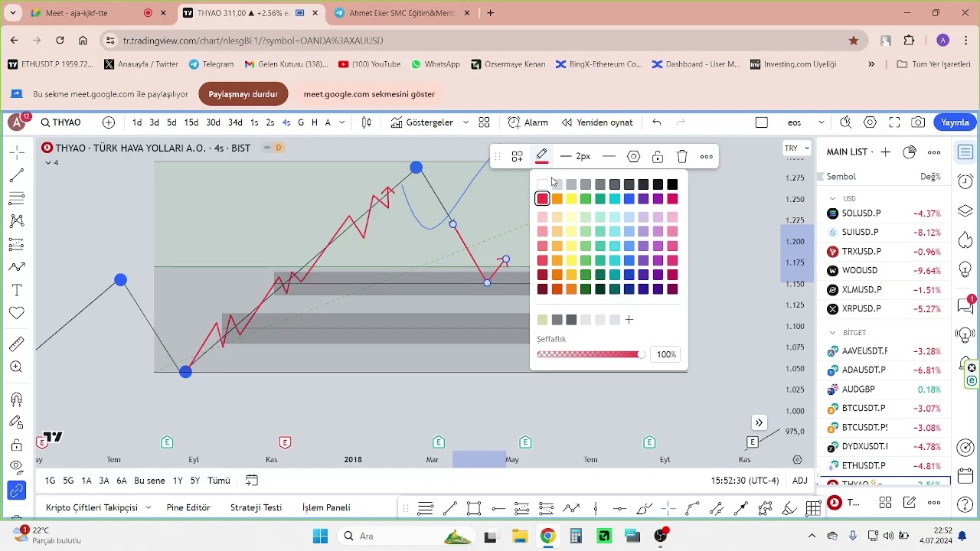Viewport: 980px width, 551px height.
Task: Click the THYAO symbol search field
Action: [x=62, y=122]
